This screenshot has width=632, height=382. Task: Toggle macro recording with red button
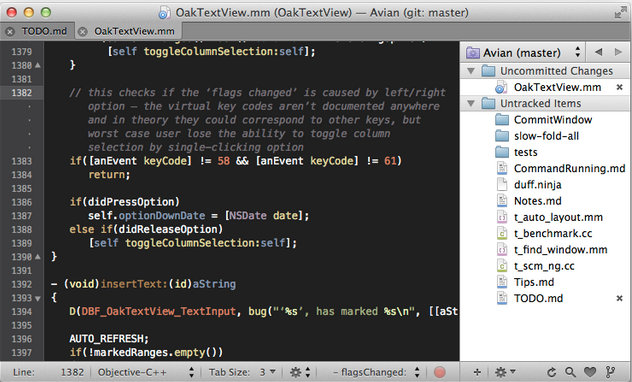pos(440,372)
